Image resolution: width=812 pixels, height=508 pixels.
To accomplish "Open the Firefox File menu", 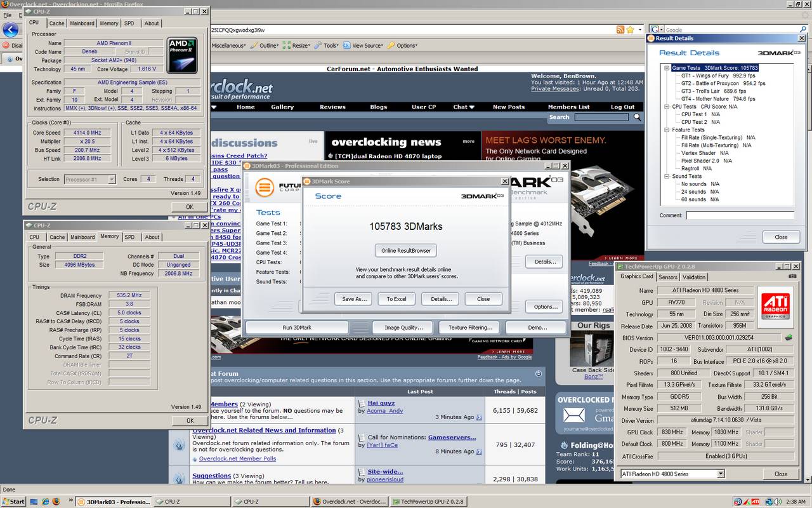I will click(x=8, y=15).
